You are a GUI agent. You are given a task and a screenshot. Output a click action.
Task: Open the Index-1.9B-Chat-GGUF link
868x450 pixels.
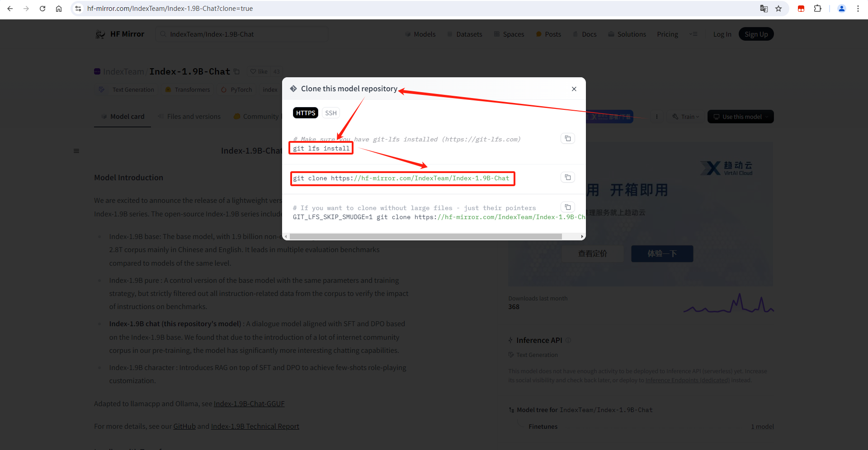[249, 404]
